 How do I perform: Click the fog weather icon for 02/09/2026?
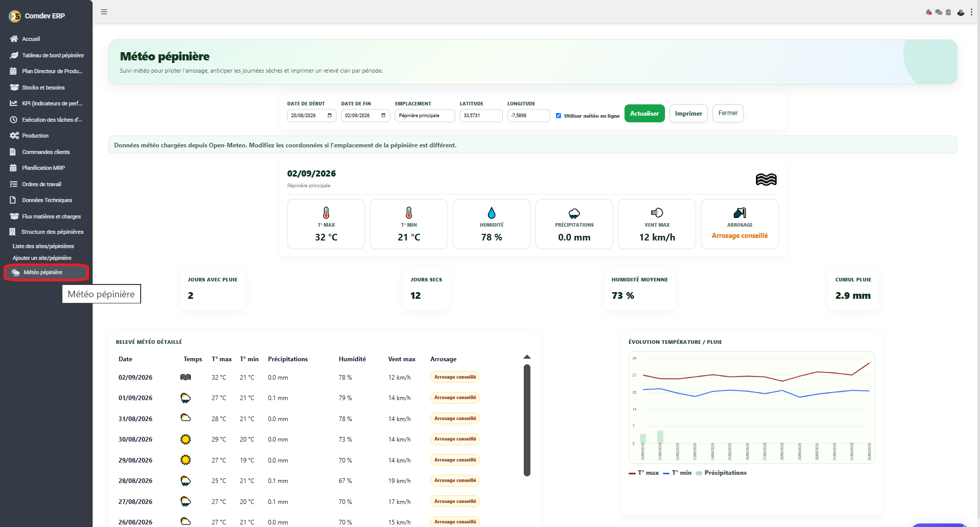click(x=766, y=180)
